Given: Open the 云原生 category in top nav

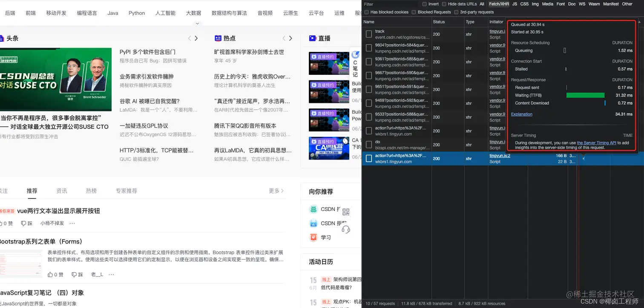Looking at the screenshot, I should tap(290, 13).
